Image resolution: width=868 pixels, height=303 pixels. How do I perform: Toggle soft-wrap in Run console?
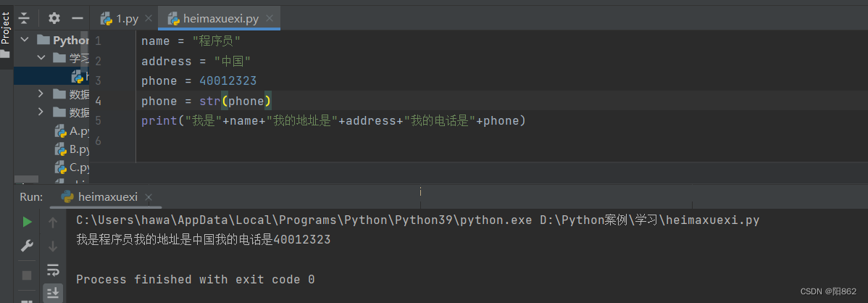[53, 270]
